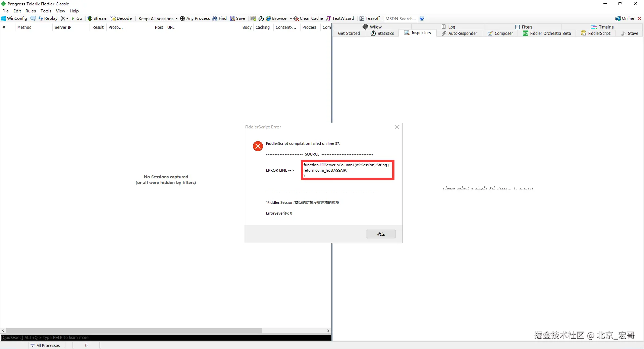Switch to Filters tab

coord(524,27)
